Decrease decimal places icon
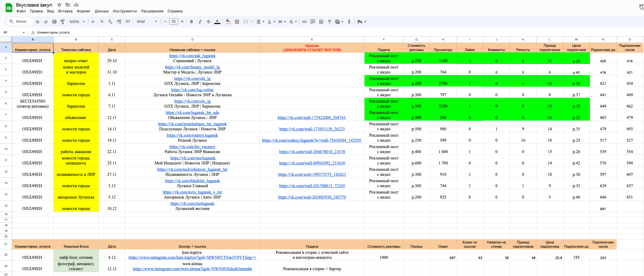This screenshot has width=644, height=276. point(110,21)
